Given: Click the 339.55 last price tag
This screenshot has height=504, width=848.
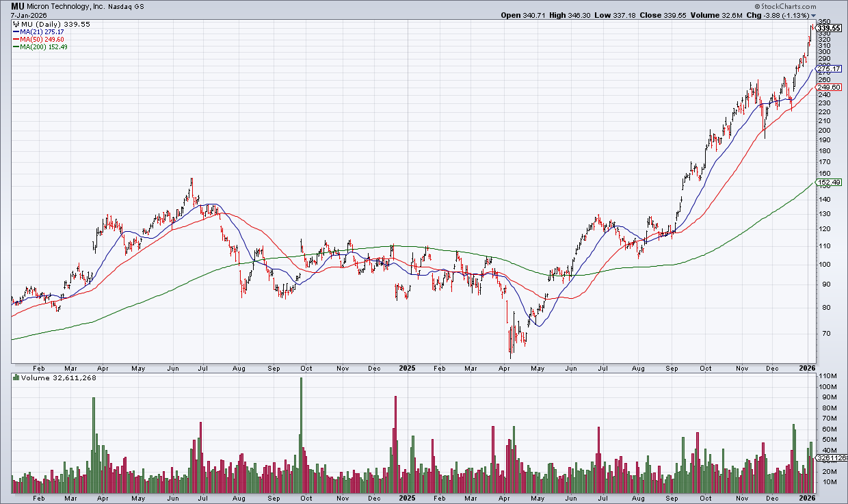Looking at the screenshot, I should click(x=828, y=27).
